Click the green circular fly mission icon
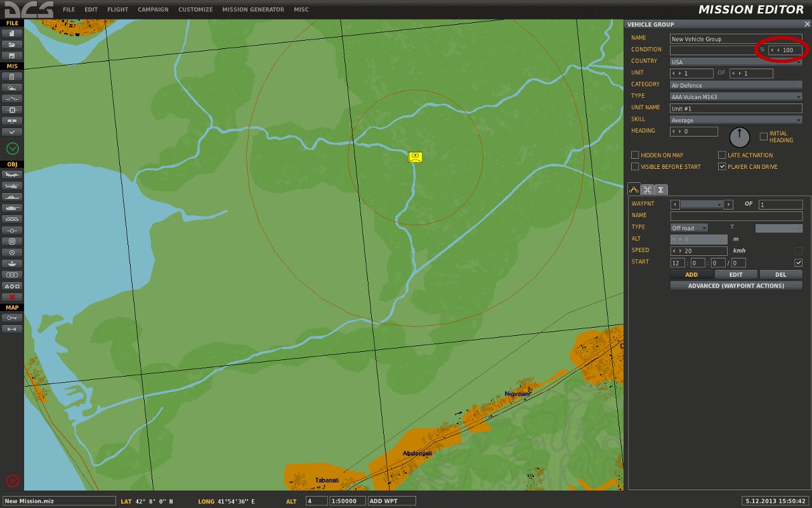The width and height of the screenshot is (812, 508). (13, 149)
